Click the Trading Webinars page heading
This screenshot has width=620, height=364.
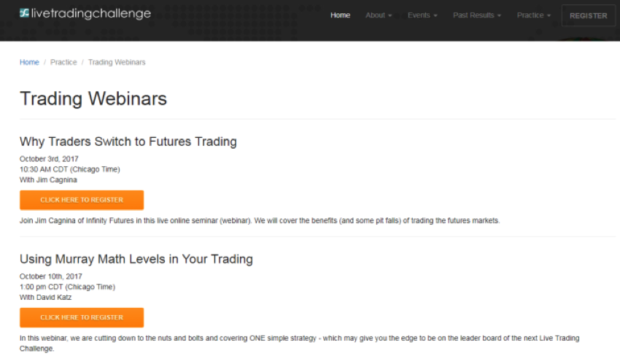(x=93, y=98)
